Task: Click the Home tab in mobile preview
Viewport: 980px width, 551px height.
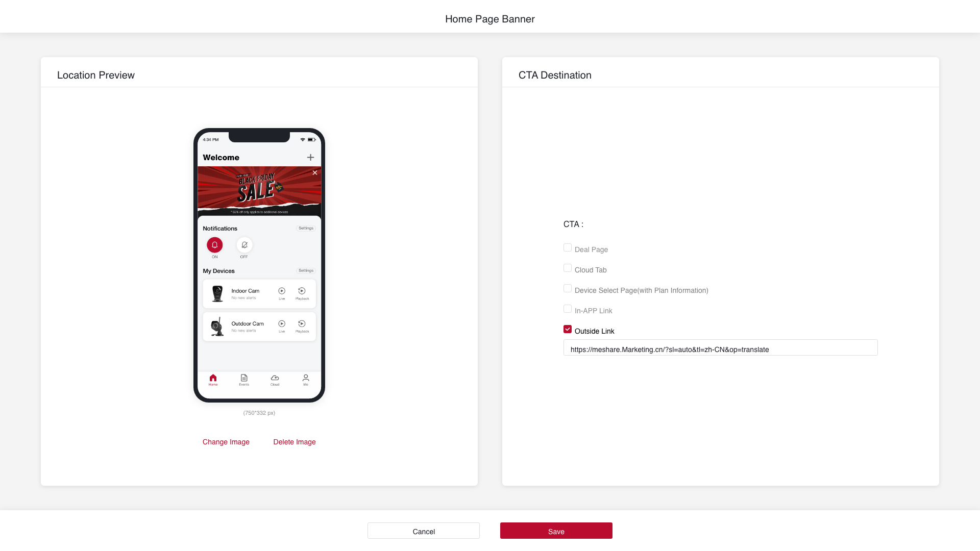Action: point(213,380)
